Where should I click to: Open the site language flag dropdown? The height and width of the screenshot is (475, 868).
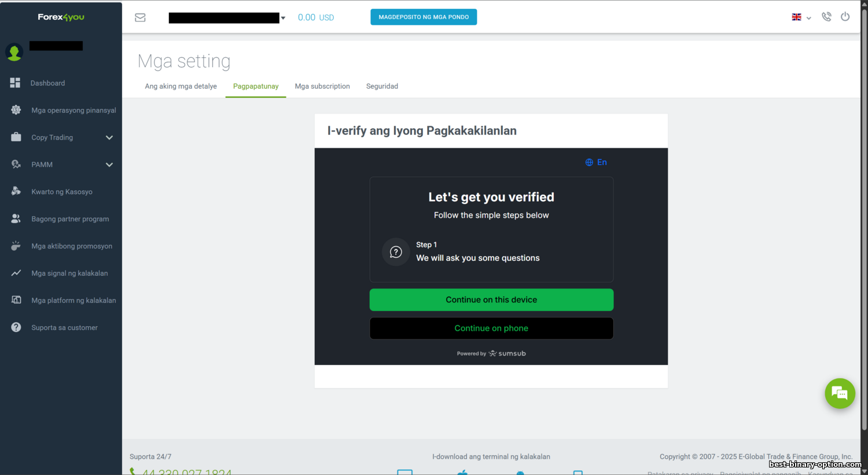[x=801, y=17]
